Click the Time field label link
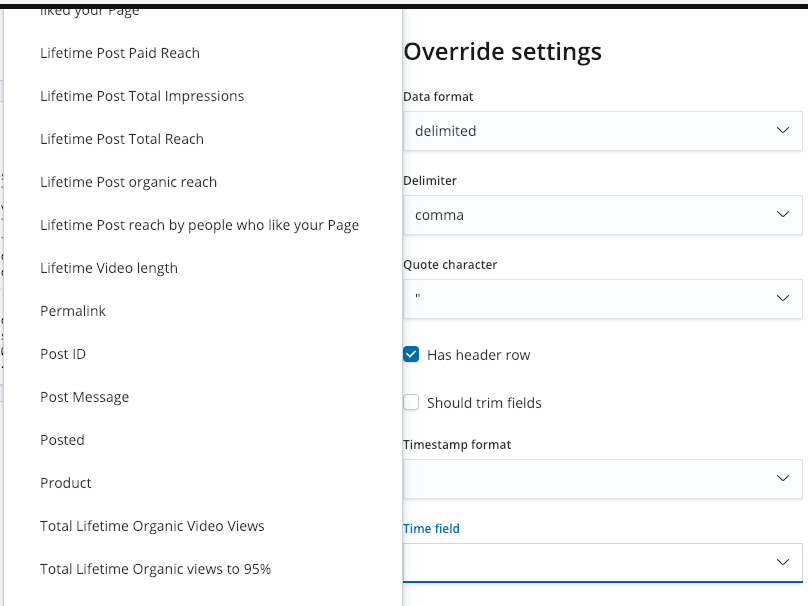 pos(431,528)
